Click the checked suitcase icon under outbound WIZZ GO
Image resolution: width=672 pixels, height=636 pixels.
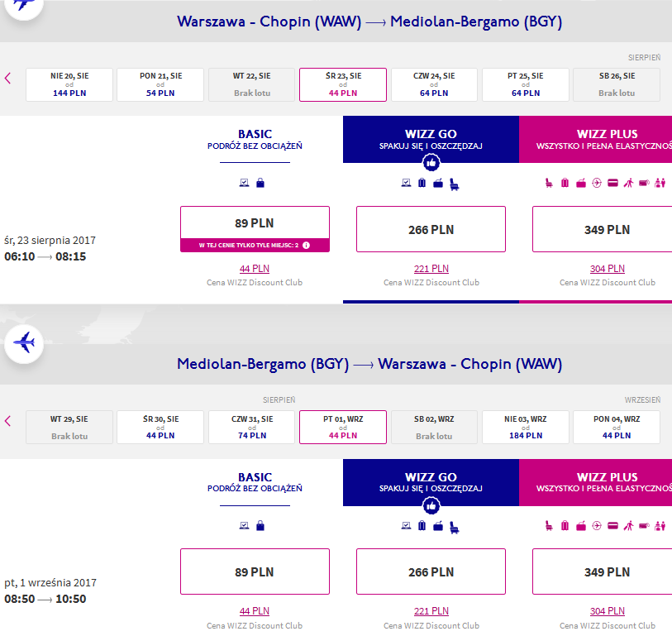click(x=422, y=183)
